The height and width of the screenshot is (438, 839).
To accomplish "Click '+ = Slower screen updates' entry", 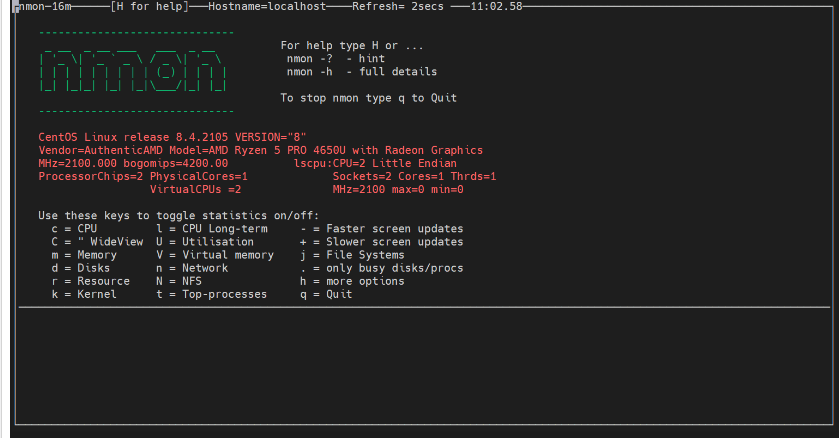I will [382, 242].
